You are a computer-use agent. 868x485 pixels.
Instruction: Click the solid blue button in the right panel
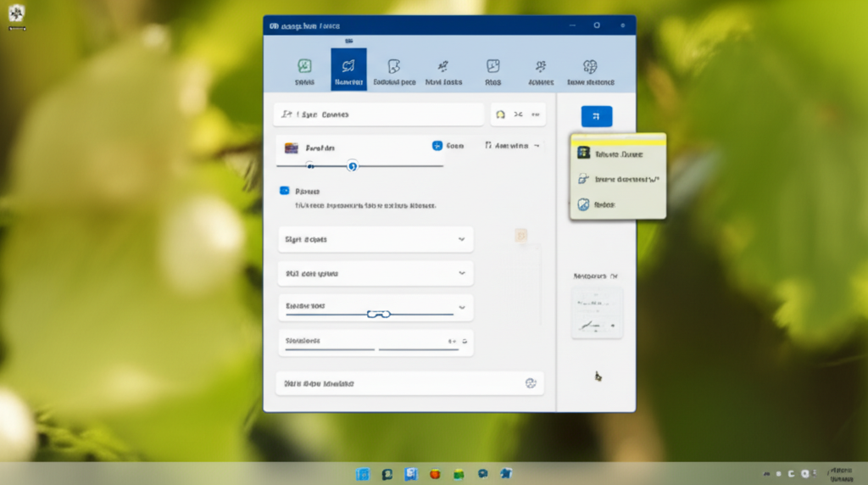(596, 116)
